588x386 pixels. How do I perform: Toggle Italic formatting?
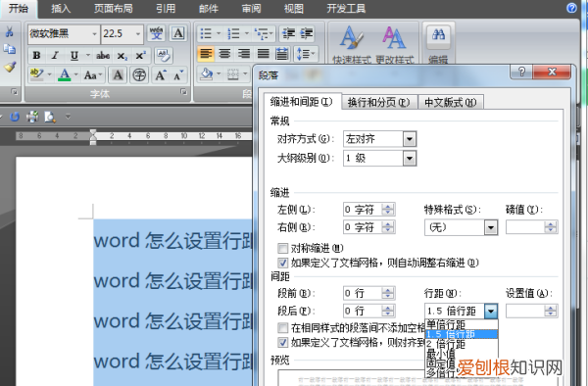pyautogui.click(x=55, y=56)
